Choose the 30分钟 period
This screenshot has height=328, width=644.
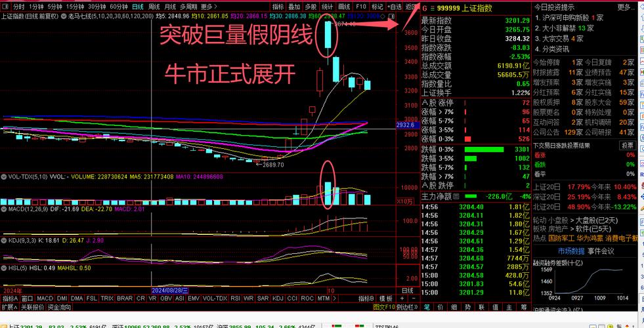tap(97, 7)
